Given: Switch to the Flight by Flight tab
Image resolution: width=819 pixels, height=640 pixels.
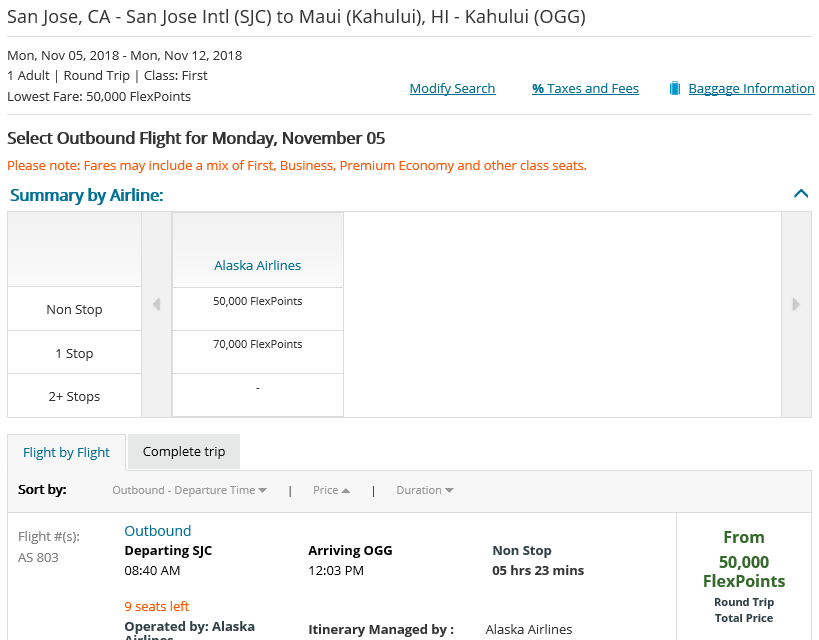Looking at the screenshot, I should click(x=66, y=452).
